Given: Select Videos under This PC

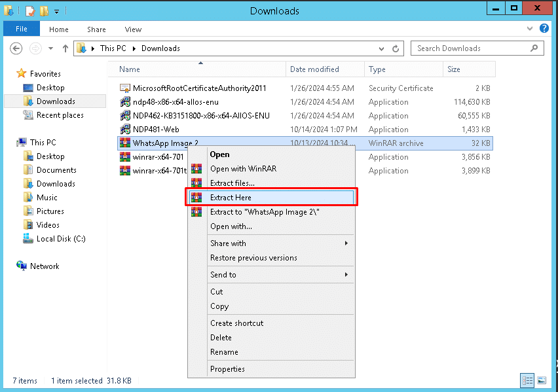Looking at the screenshot, I should 48,225.
